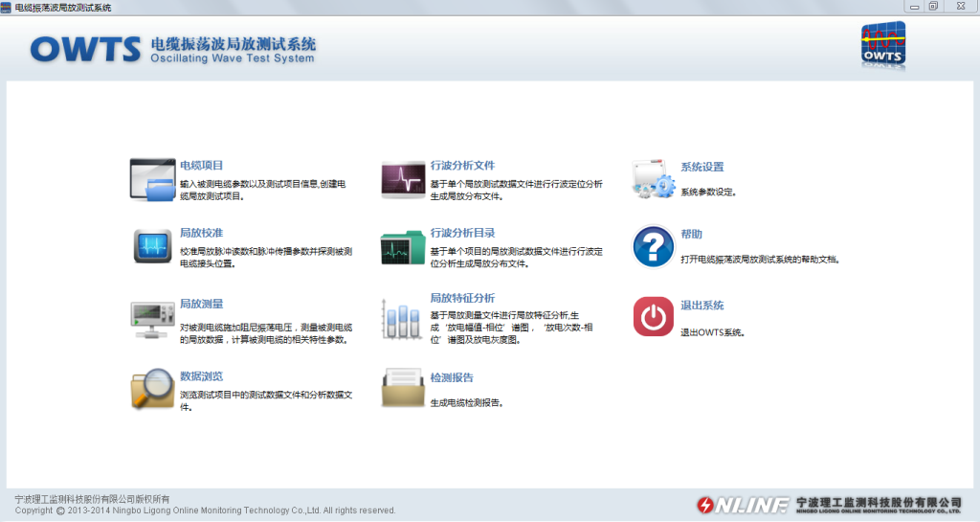This screenshot has width=980, height=522.
Task: Open the 行波分析目录 green folder icon
Action: click(x=403, y=247)
